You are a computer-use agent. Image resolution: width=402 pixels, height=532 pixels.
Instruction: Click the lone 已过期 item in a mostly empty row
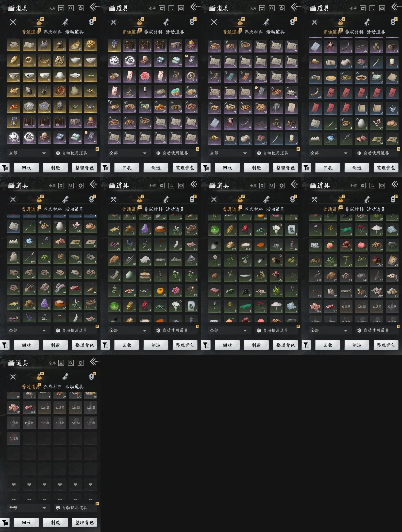click(x=14, y=438)
